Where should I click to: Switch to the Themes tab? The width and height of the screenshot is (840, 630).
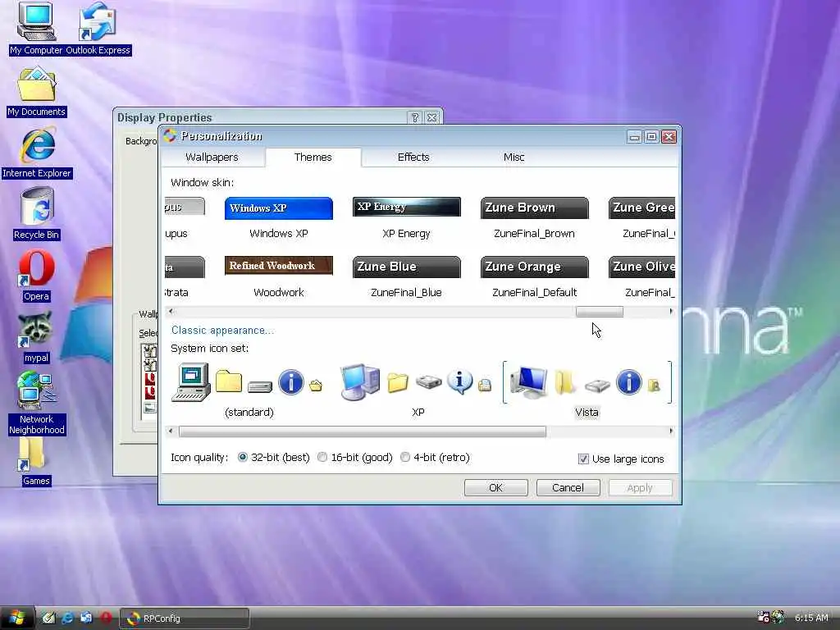tap(313, 157)
